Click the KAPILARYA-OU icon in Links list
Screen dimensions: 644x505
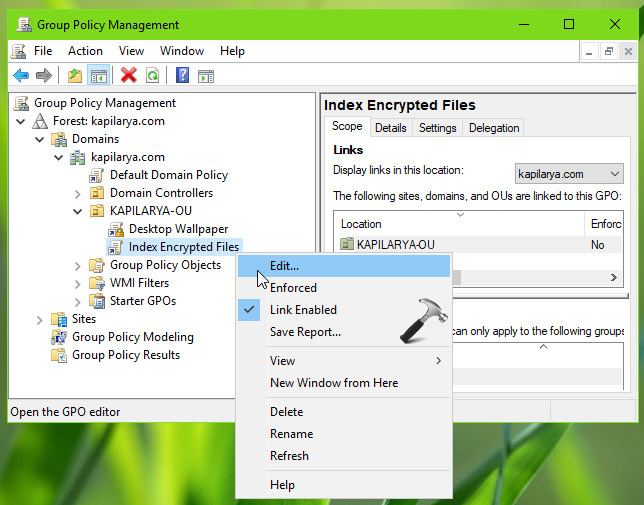(347, 244)
